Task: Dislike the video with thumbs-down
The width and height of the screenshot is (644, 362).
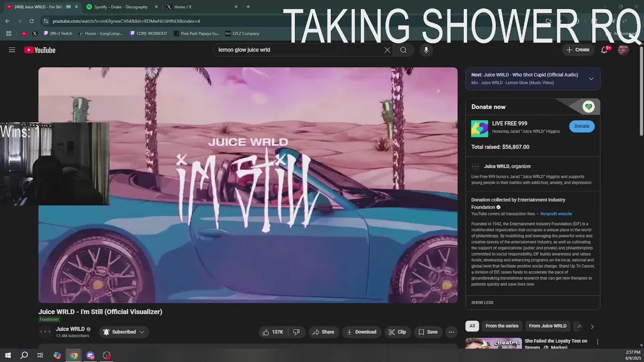Action: tap(296, 332)
